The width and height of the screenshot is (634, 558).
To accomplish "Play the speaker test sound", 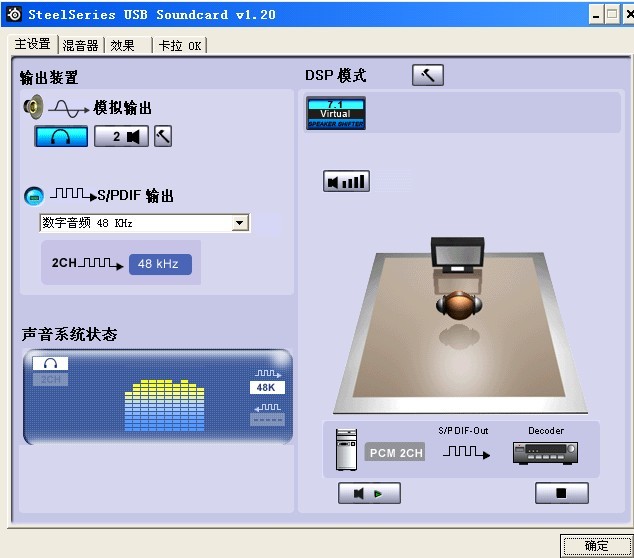I will click(369, 493).
